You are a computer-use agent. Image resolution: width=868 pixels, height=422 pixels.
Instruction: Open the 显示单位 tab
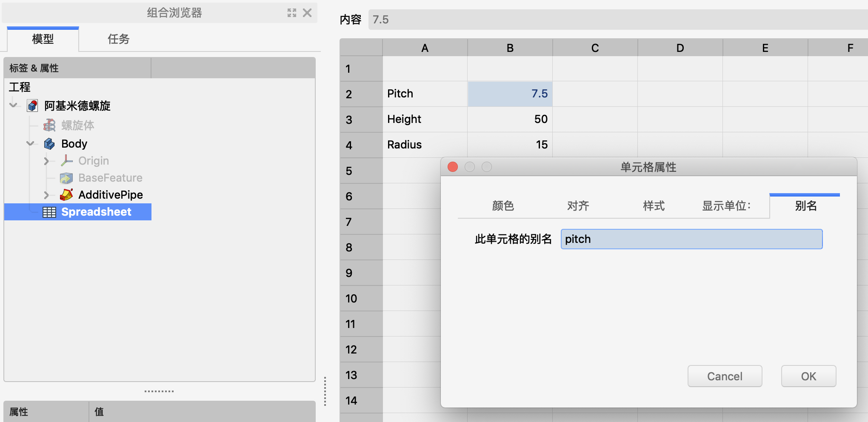[x=726, y=206]
